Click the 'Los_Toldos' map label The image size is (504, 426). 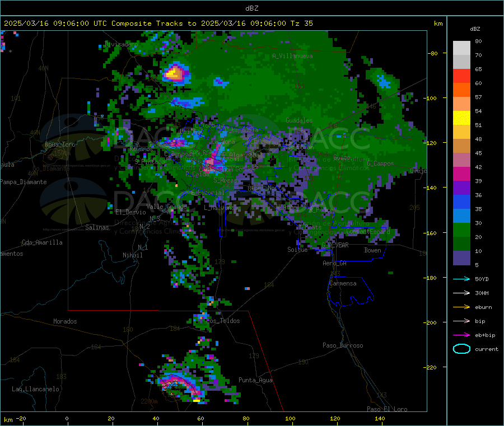coord(223,321)
